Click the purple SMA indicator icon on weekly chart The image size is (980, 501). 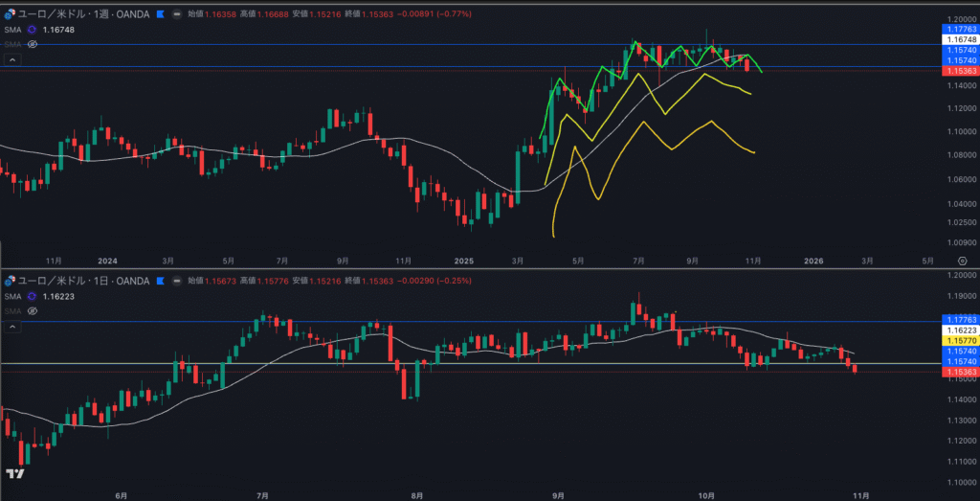[x=32, y=30]
